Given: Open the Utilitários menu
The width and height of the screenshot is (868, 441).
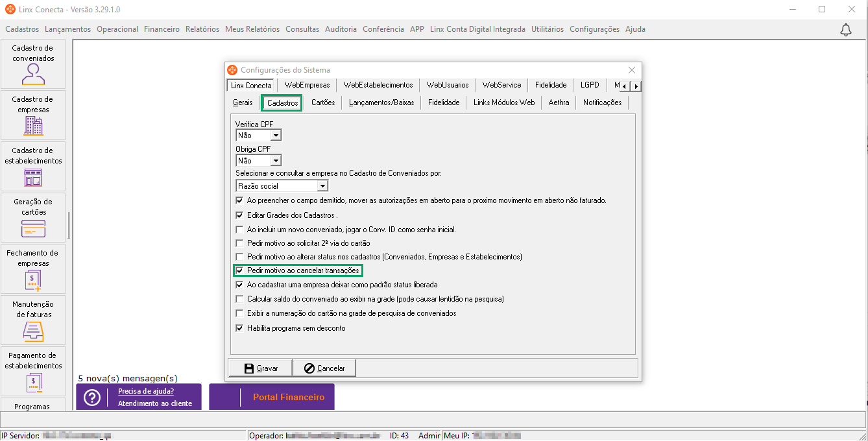Looking at the screenshot, I should 548,29.
